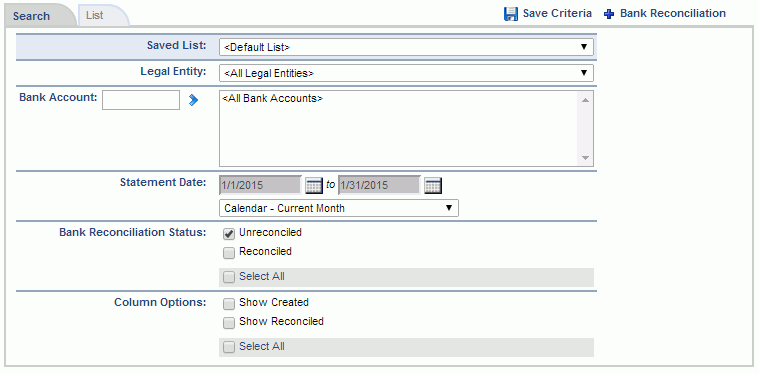Viewport: 759px width, 373px height.
Task: Enable the Reconciled status checkbox
Action: tap(229, 253)
